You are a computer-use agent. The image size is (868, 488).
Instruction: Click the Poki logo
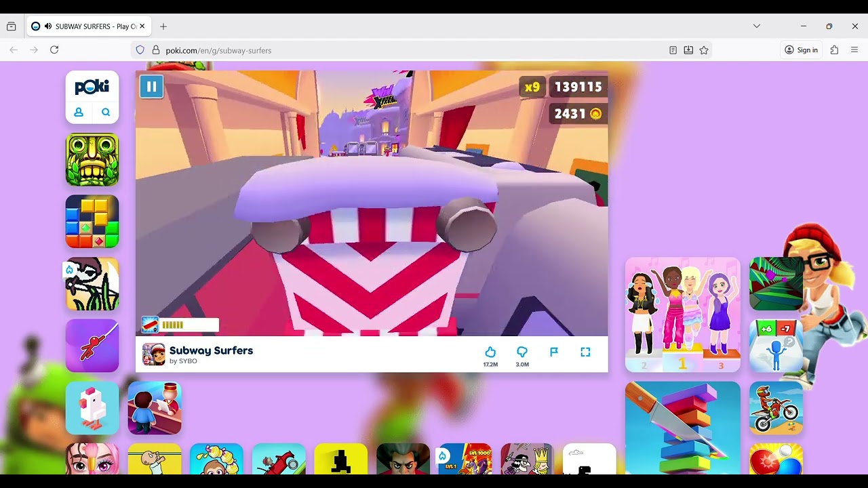(92, 87)
